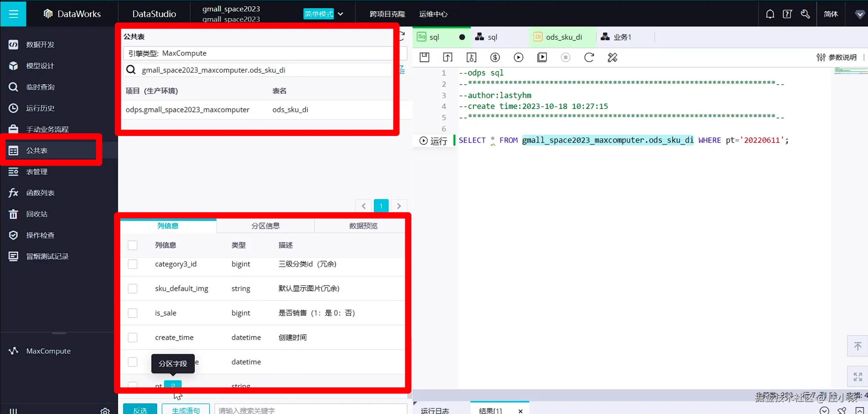The height and width of the screenshot is (414, 868).
Task: Open 运维中心 in the top bar
Action: tap(433, 14)
